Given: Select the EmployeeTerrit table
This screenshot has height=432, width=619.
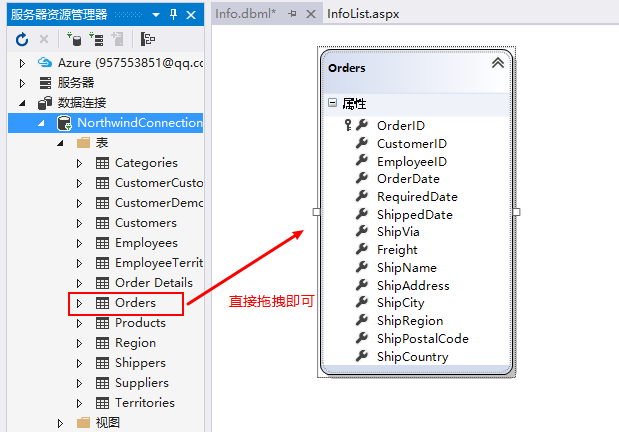Looking at the screenshot, I should click(159, 263).
